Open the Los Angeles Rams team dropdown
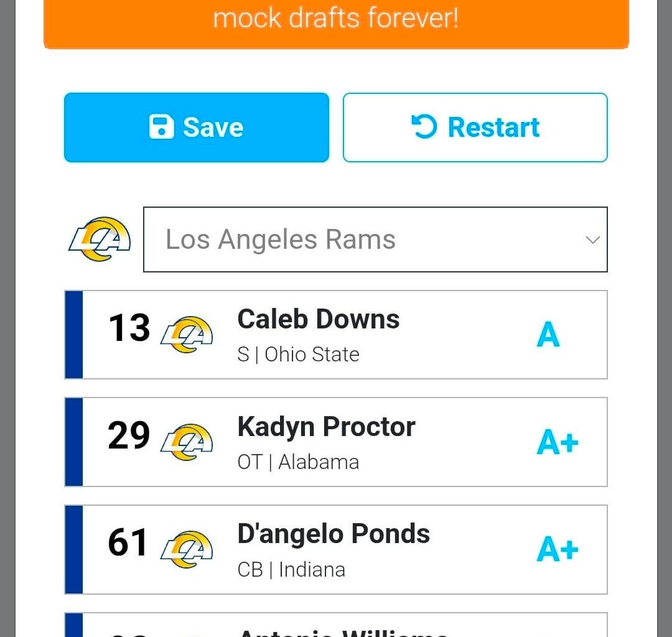Viewport: 672px width, 637px height. click(376, 239)
